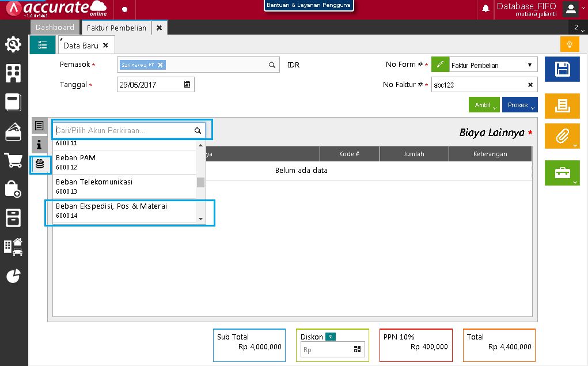The width and height of the screenshot is (588, 366).
Task: Click the blue Save floppy disk icon
Action: tap(562, 70)
